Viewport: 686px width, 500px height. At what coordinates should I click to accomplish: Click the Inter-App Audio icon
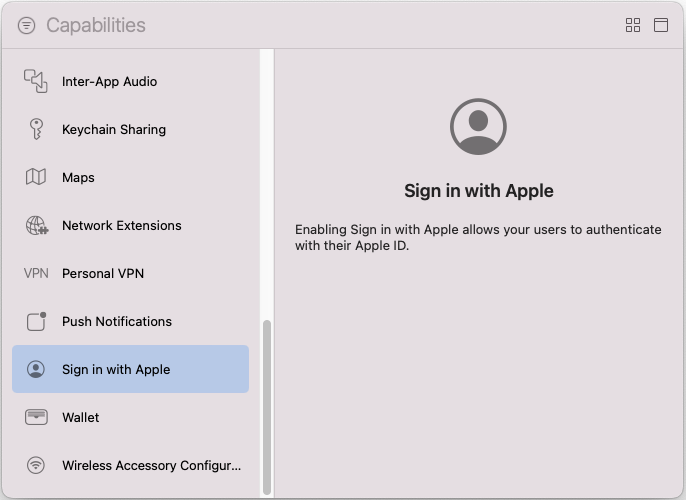(x=35, y=81)
